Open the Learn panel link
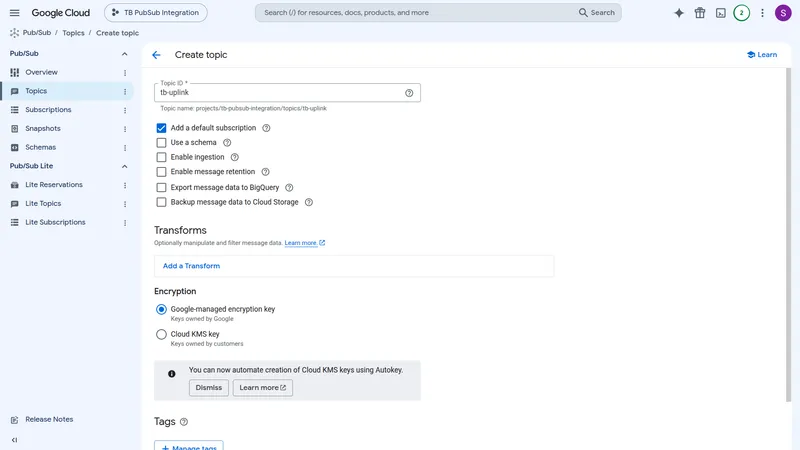 762,55
